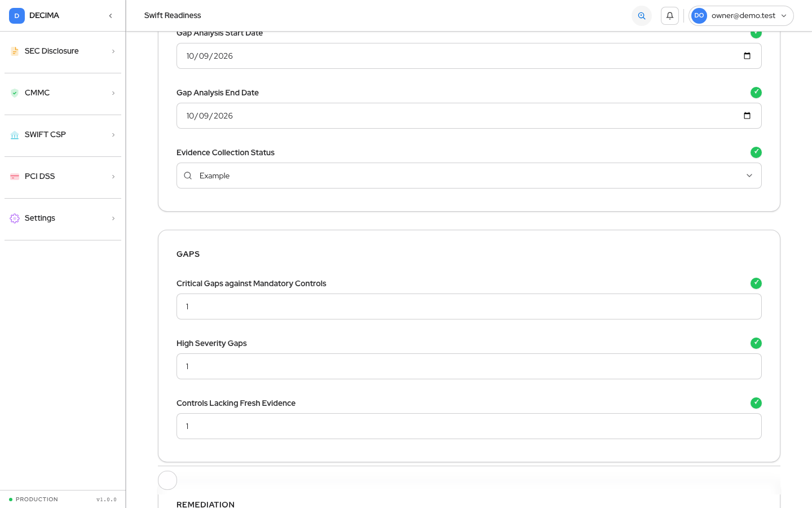This screenshot has height=508, width=812.
Task: Select CMMC in the sidebar
Action: click(63, 93)
